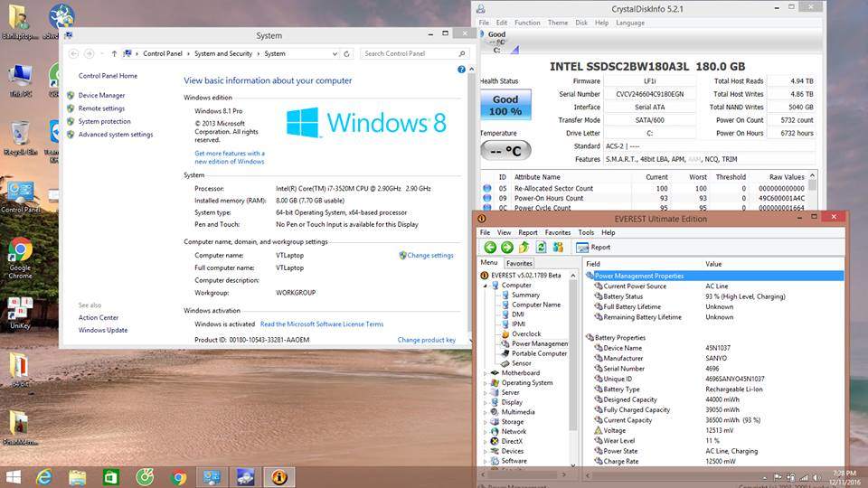This screenshot has height=488, width=868.
Task: Click the EVEREST Forward navigation arrow
Action: [x=507, y=248]
